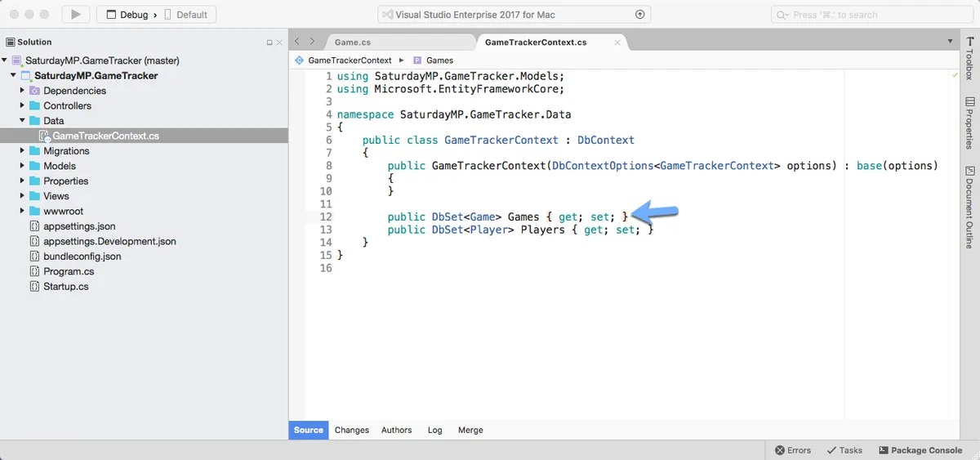Switch to the Merge view tab
This screenshot has height=460, width=980.
[470, 430]
